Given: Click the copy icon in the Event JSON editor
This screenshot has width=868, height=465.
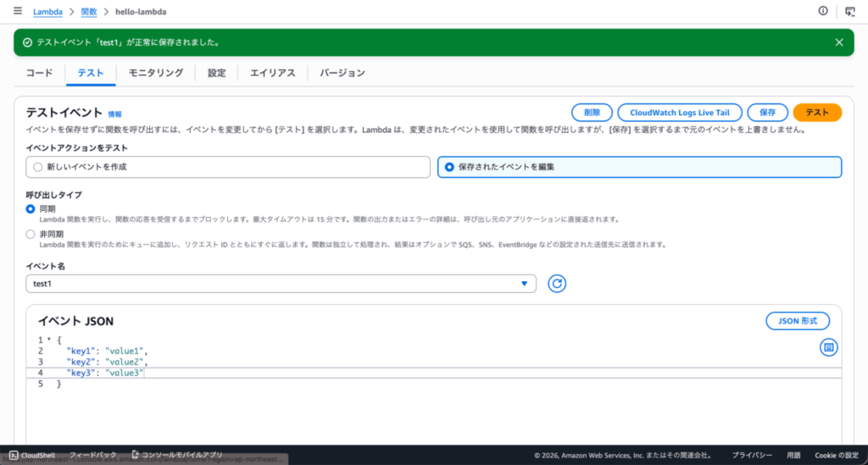Looking at the screenshot, I should pyautogui.click(x=829, y=347).
